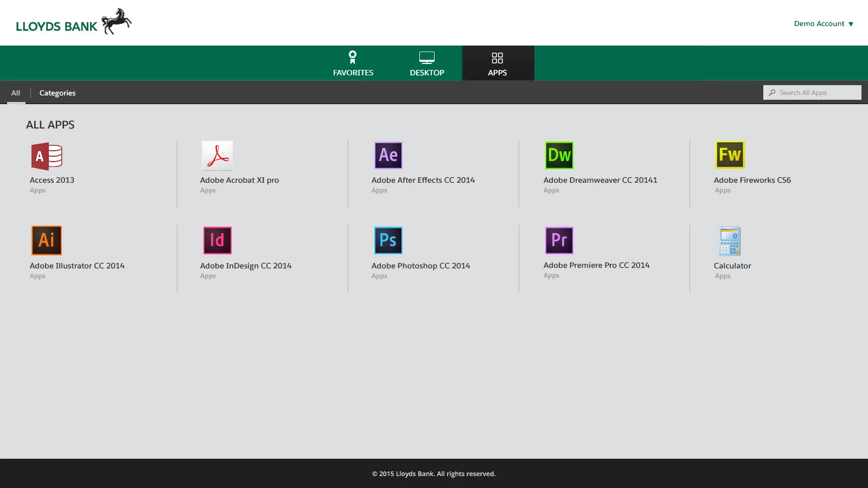Show the All apps filter
Screen dimensions: 868x488
click(16, 93)
